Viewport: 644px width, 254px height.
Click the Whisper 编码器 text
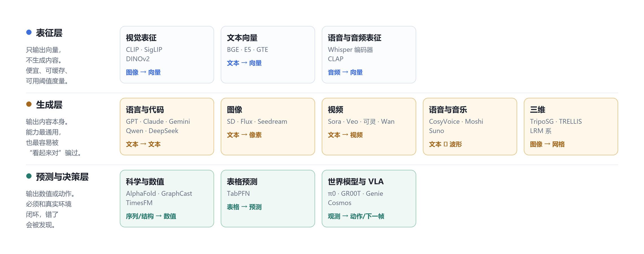(350, 50)
